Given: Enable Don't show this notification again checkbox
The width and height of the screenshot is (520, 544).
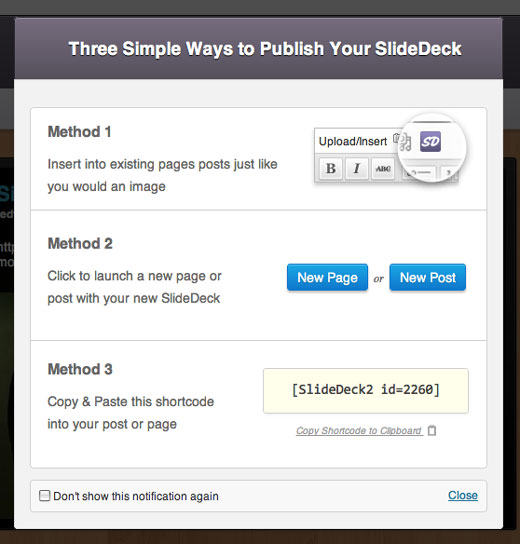Looking at the screenshot, I should tap(44, 495).
